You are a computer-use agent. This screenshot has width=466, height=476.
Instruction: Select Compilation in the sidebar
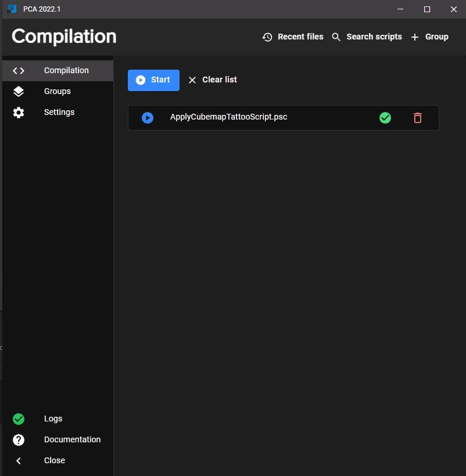point(58,70)
